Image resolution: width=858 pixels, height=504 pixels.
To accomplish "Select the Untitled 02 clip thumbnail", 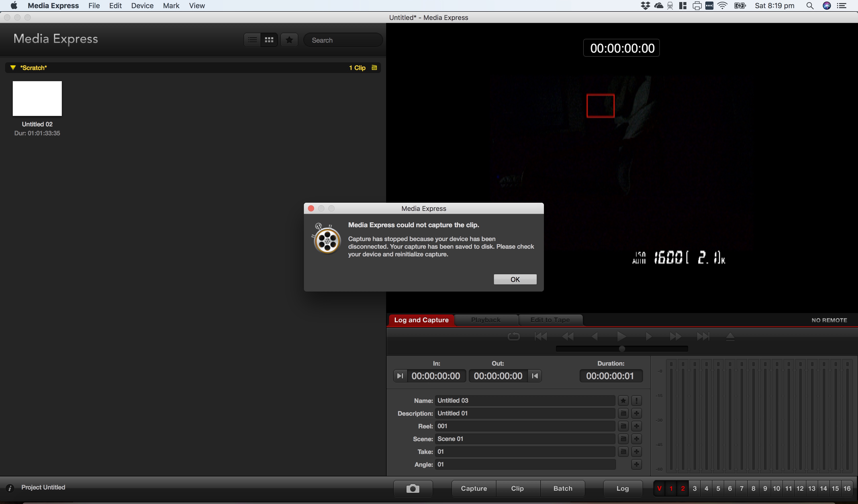I will point(37,98).
